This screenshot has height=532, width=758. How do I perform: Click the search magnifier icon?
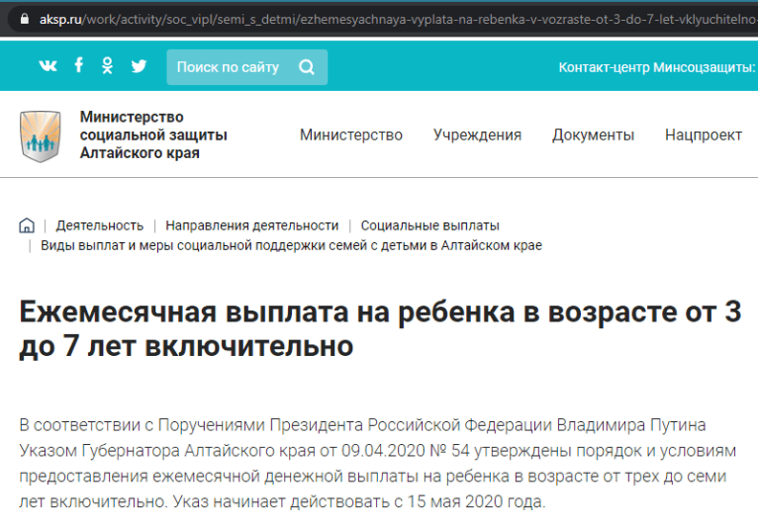point(307,67)
